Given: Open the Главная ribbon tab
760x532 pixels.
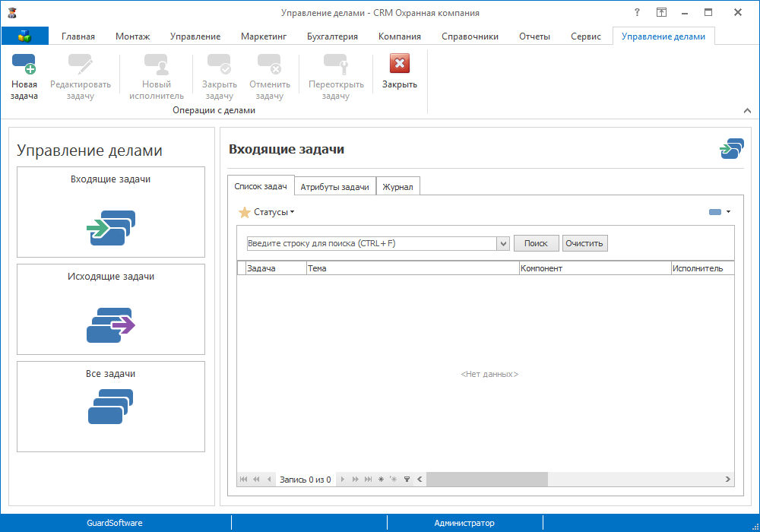Looking at the screenshot, I should [x=78, y=36].
